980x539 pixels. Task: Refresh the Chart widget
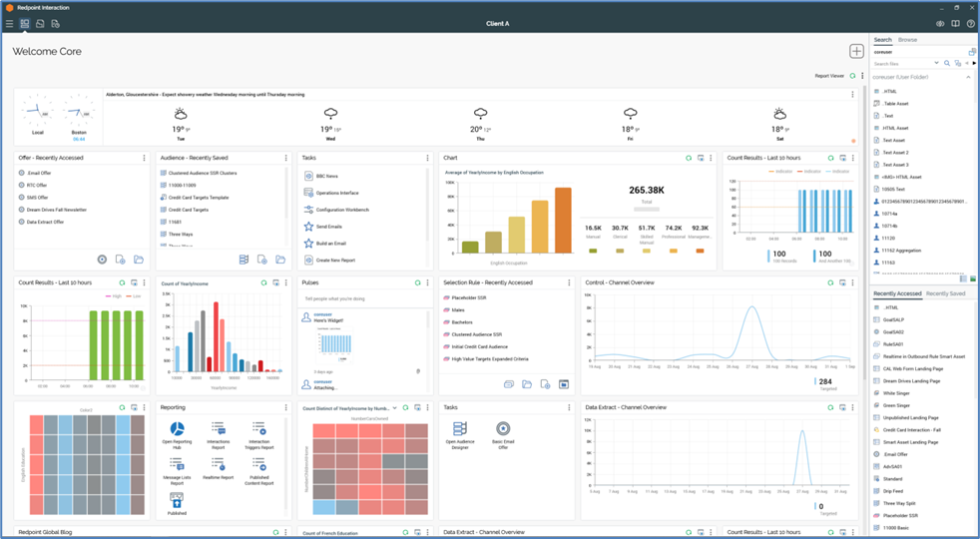(x=689, y=158)
